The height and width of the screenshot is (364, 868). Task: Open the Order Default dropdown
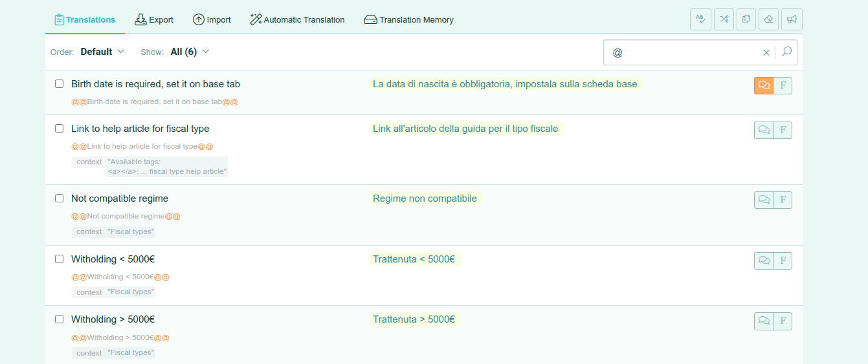(x=102, y=52)
